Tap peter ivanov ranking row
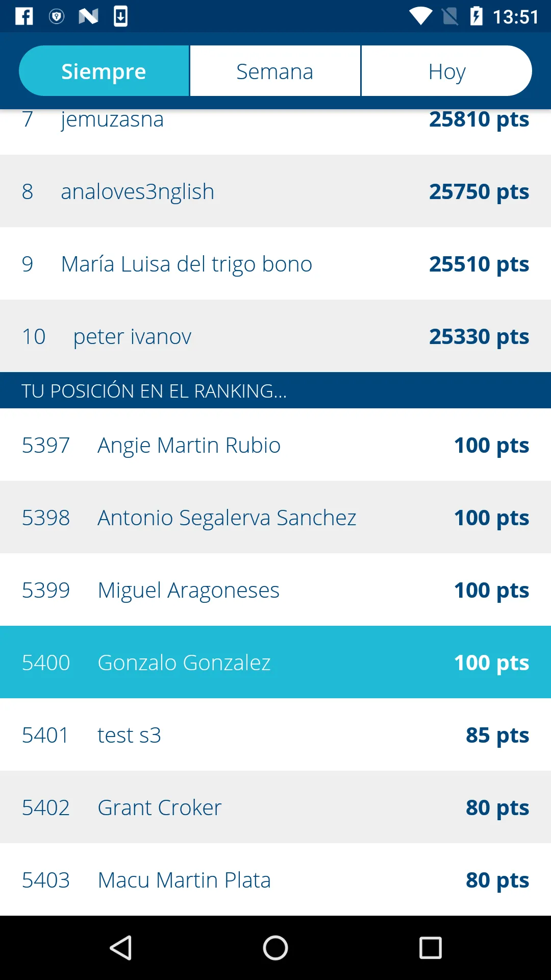The height and width of the screenshot is (980, 551). click(x=275, y=336)
